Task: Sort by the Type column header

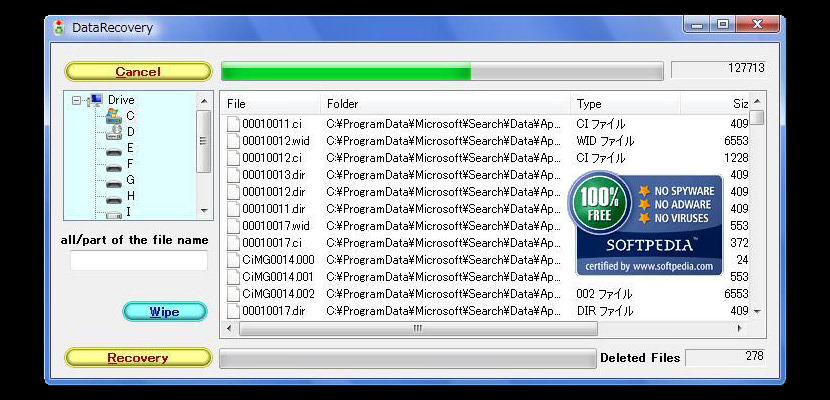Action: click(x=625, y=104)
